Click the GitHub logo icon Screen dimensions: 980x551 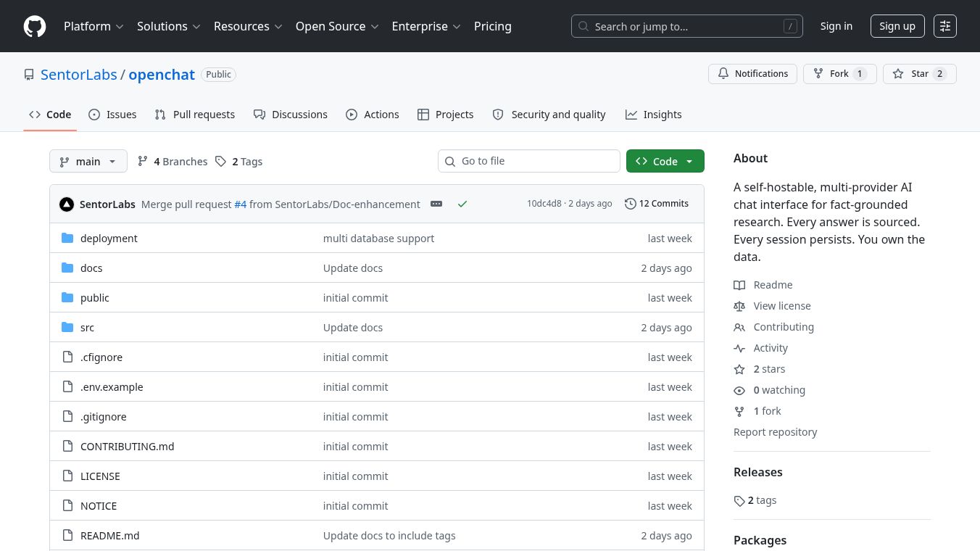tap(35, 26)
